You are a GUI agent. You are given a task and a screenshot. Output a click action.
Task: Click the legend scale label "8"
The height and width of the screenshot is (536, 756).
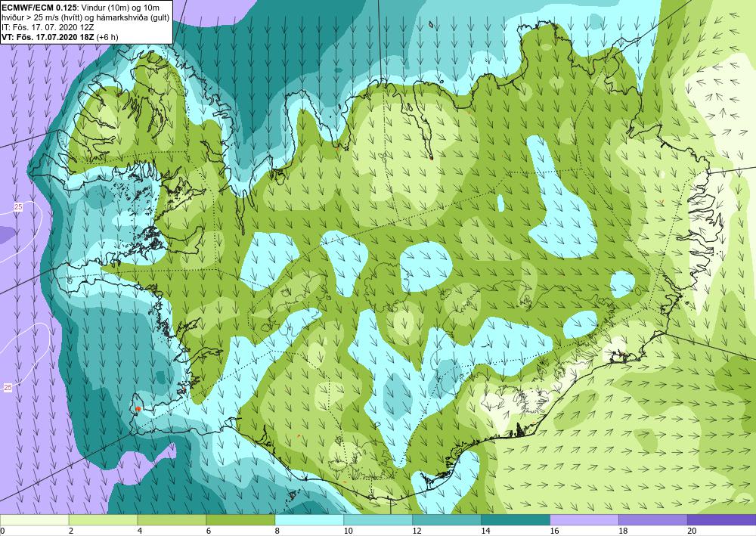coord(277,531)
